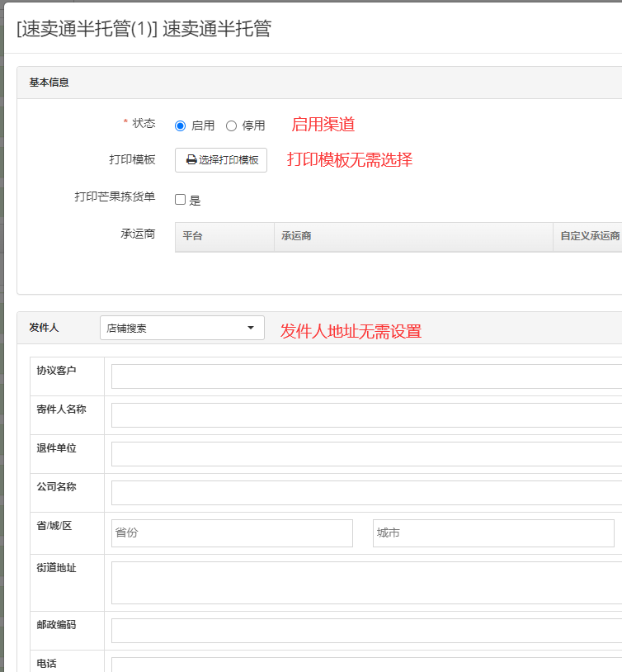Click the 状态 field label
Screen dimensions: 622x672
(x=144, y=124)
